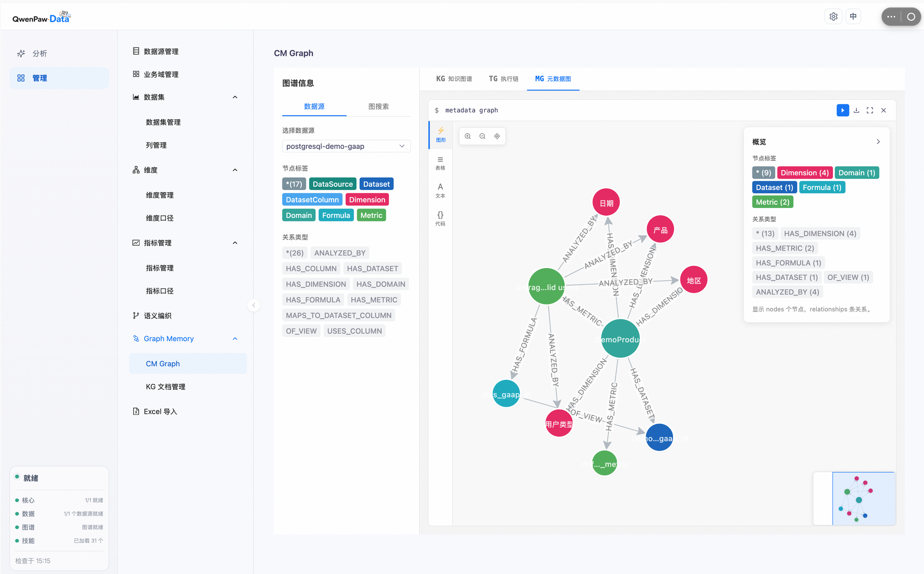Switch to 文本 text view mode
The height and width of the screenshot is (574, 924).
coord(441,190)
